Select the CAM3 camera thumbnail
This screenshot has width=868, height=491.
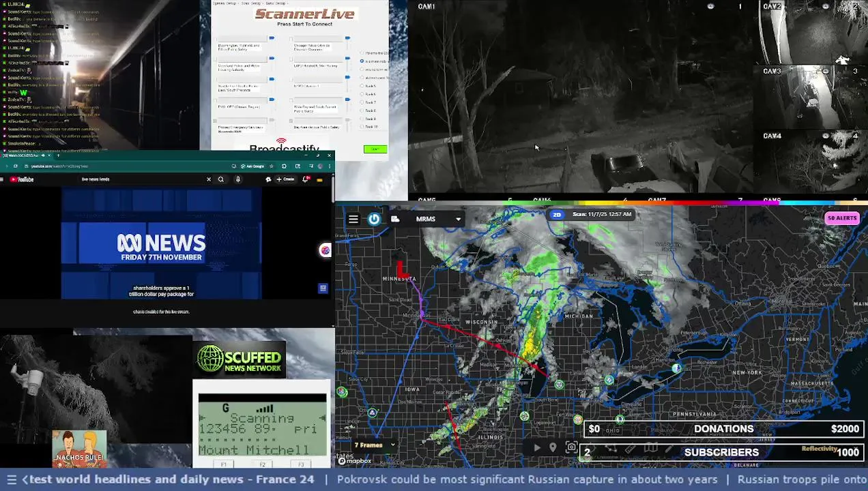[x=811, y=97]
